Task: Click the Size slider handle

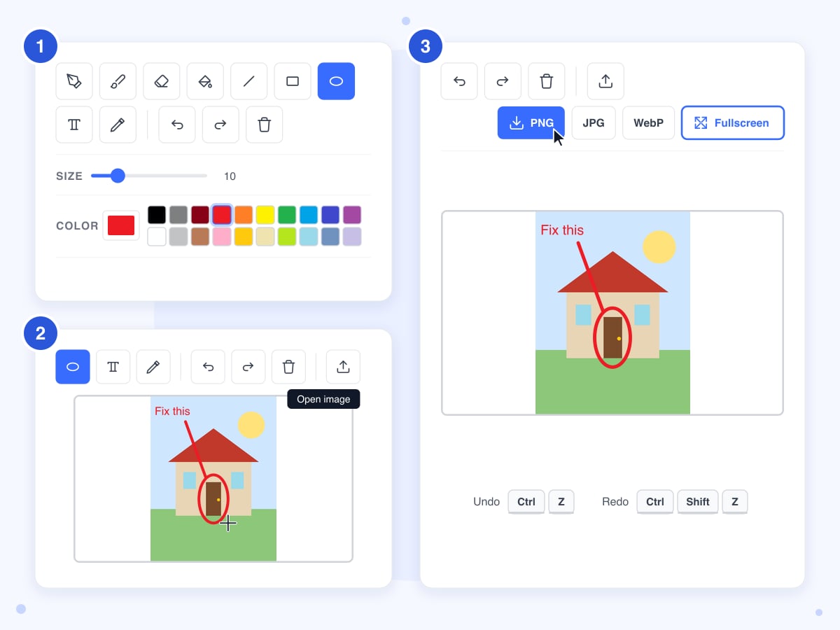Action: (118, 176)
